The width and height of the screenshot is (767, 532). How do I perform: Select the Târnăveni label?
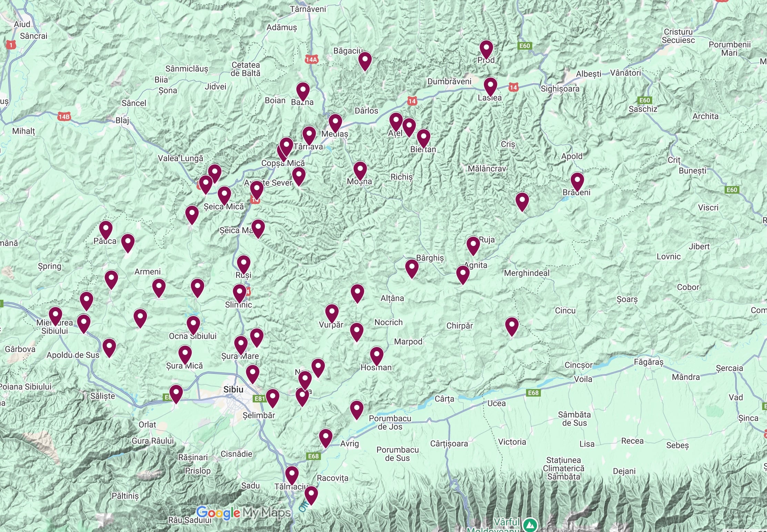point(308,9)
